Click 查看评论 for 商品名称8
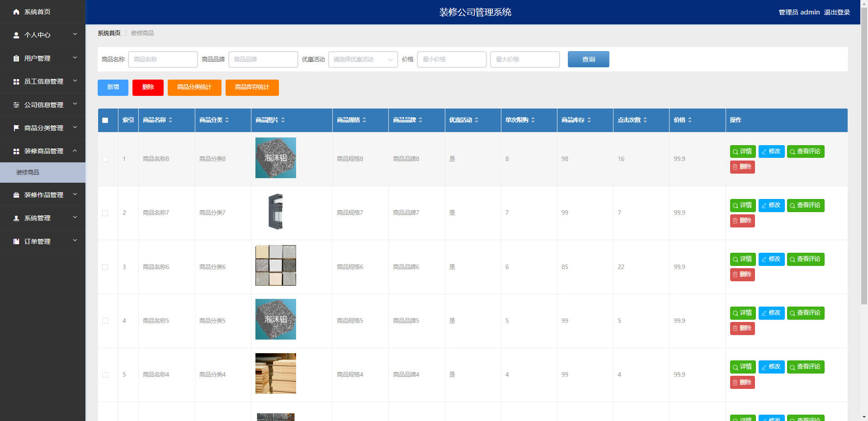 click(806, 151)
